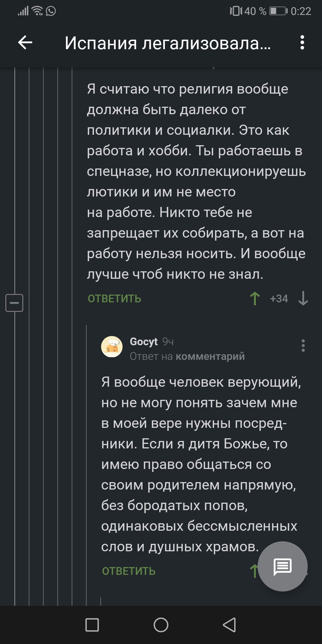The height and width of the screenshot is (644, 322).
Task: Reply to Gocyt's comment
Action: (129, 571)
